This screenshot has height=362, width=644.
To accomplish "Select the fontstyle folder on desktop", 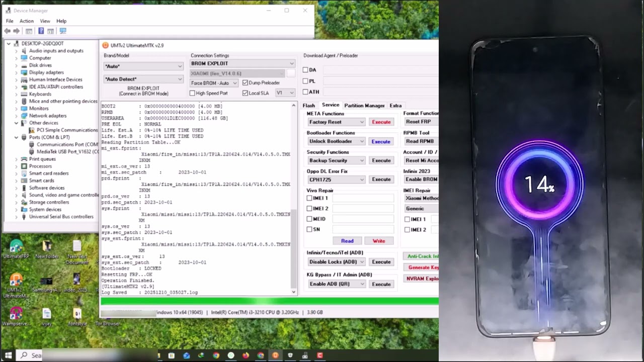I will tap(77, 317).
